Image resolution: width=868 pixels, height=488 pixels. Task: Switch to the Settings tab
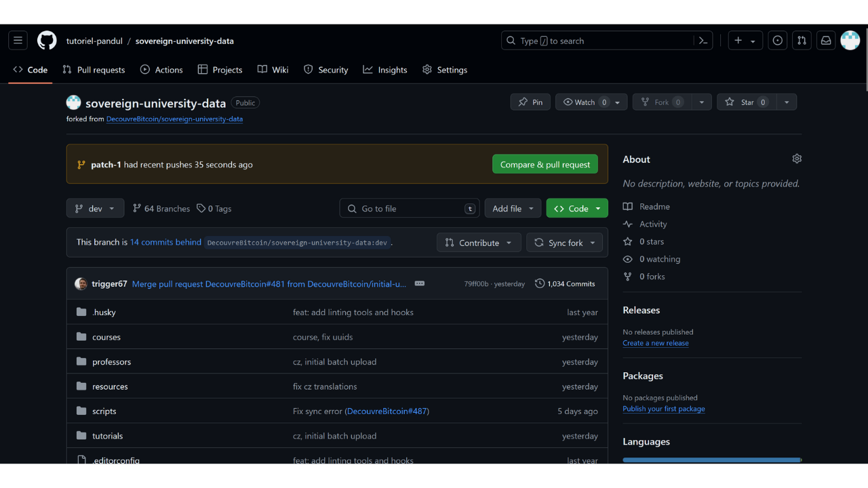445,70
